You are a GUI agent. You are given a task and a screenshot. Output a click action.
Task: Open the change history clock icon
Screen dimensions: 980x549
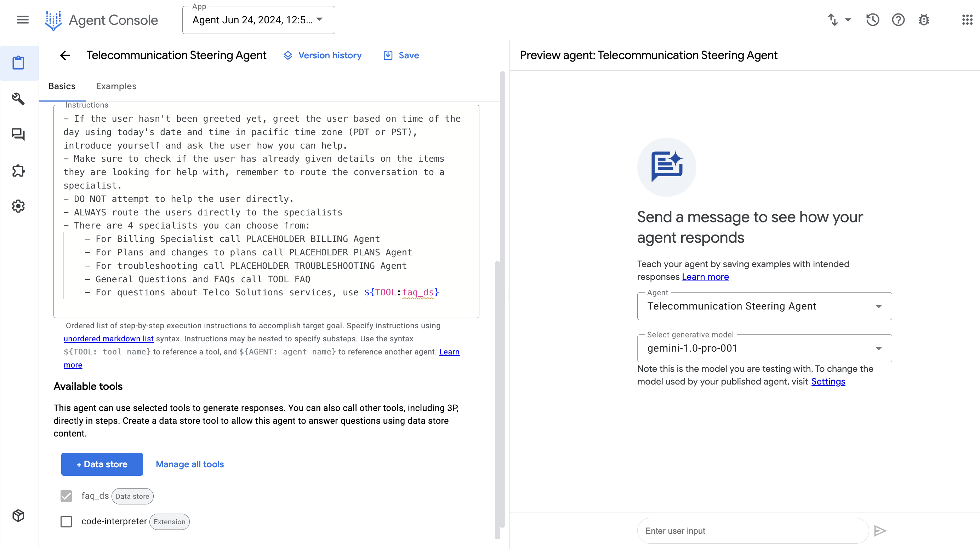click(x=872, y=20)
